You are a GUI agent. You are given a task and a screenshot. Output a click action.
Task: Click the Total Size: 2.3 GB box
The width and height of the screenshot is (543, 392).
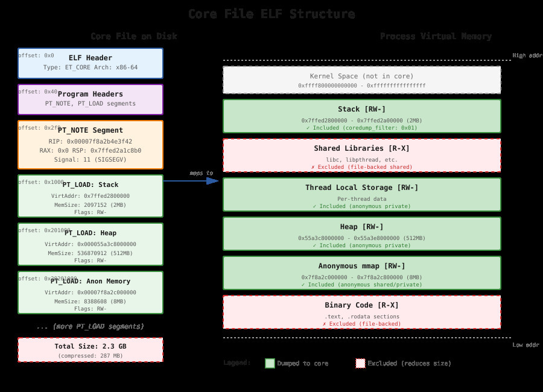pos(91,350)
